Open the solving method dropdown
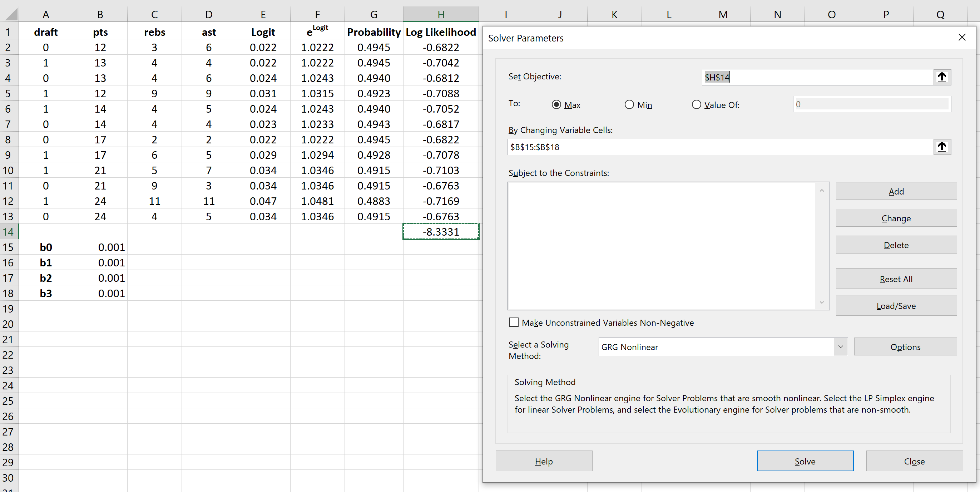The image size is (980, 492). (840, 346)
